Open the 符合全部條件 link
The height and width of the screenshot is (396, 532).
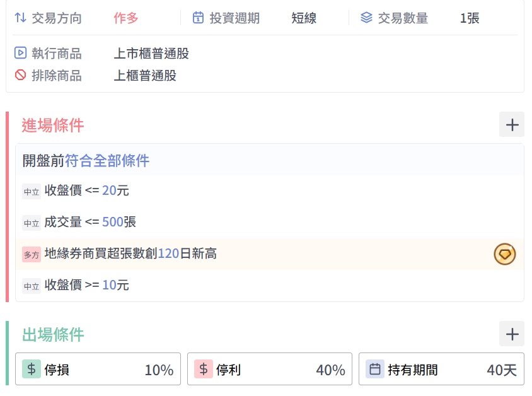point(107,161)
